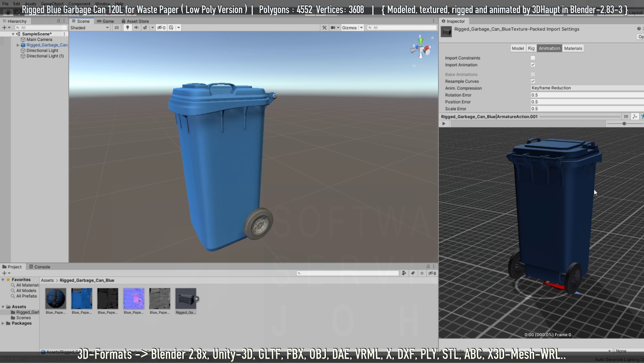Select the Materials import tab
644x363 pixels.
(573, 48)
